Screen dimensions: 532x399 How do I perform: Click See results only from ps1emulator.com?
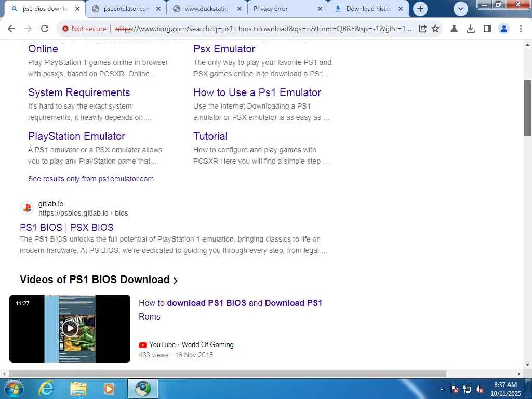(91, 179)
